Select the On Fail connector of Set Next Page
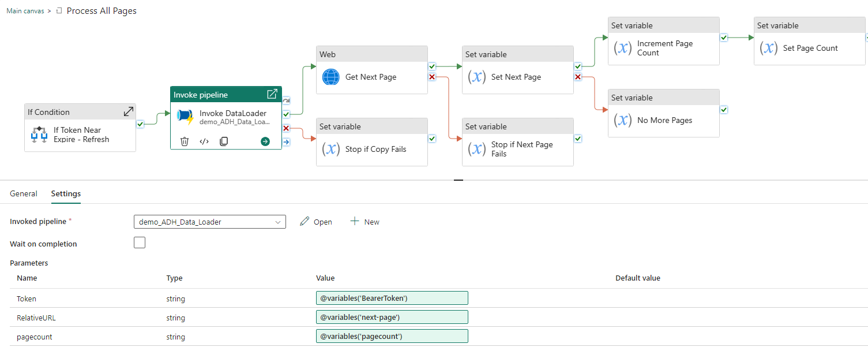 point(578,77)
